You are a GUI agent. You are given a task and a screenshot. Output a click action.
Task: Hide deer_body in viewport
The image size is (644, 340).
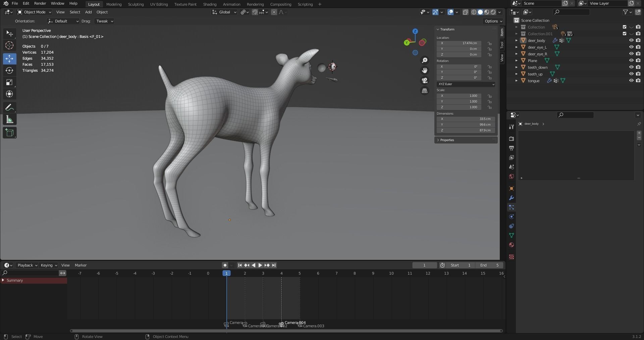(x=631, y=41)
